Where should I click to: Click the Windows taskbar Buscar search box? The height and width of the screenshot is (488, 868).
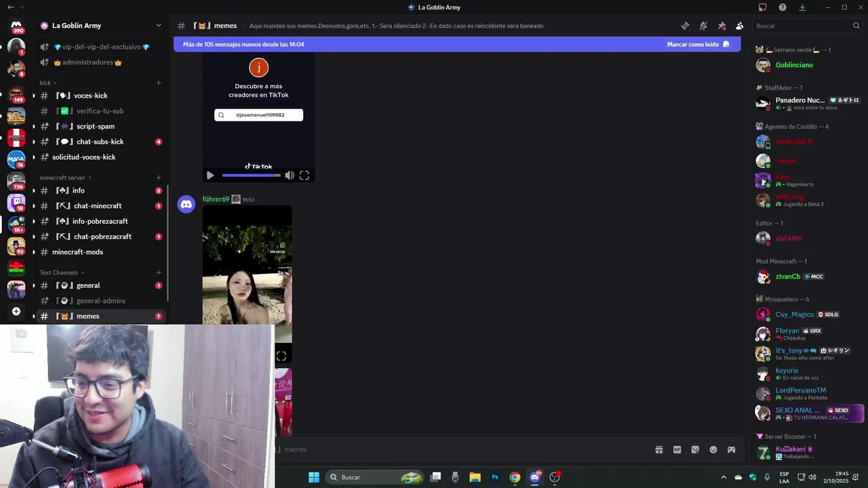coord(375,477)
